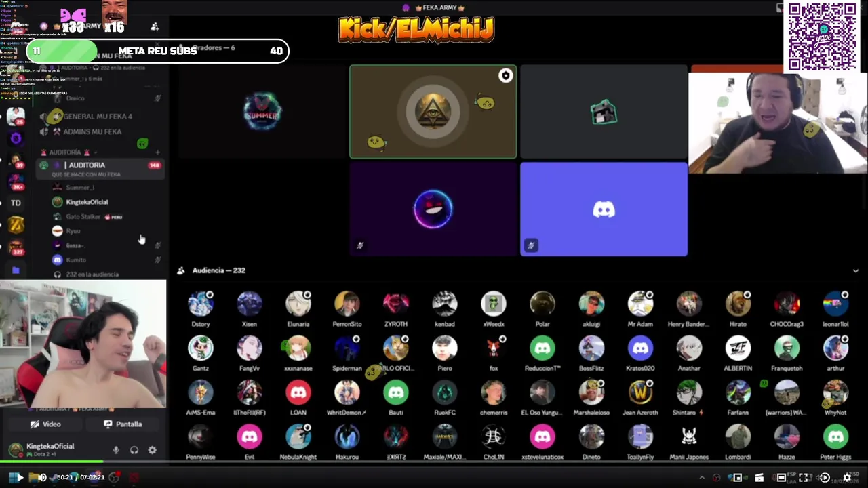Click the 232 en la audiencia row
The width and height of the screenshot is (868, 488).
[92, 274]
